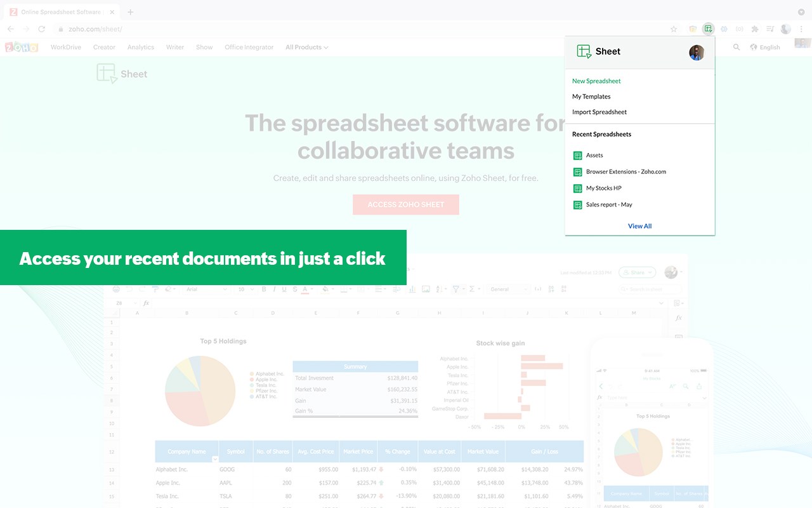
Task: Click the Company Name column header
Action: click(x=187, y=451)
